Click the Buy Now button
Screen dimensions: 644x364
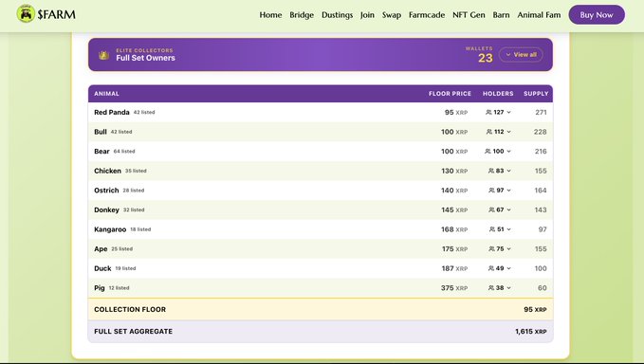coord(597,15)
